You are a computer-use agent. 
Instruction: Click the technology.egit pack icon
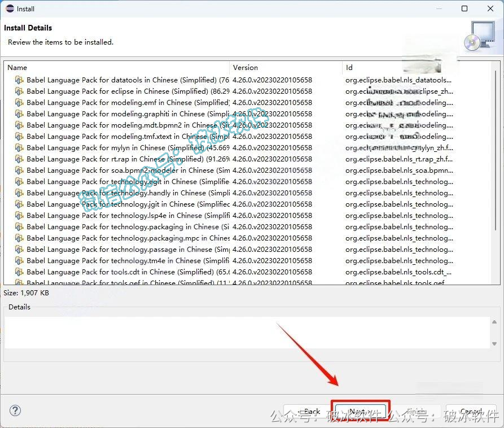pyautogui.click(x=19, y=181)
